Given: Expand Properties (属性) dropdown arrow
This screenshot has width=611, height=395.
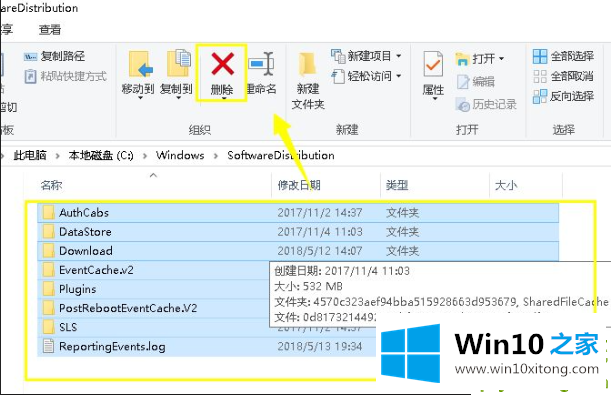Looking at the screenshot, I should [x=435, y=99].
